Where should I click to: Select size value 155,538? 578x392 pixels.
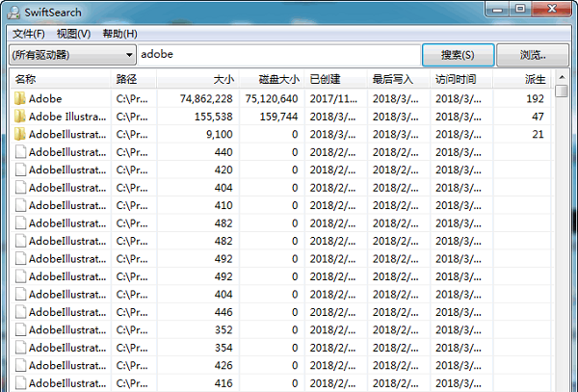pos(214,117)
